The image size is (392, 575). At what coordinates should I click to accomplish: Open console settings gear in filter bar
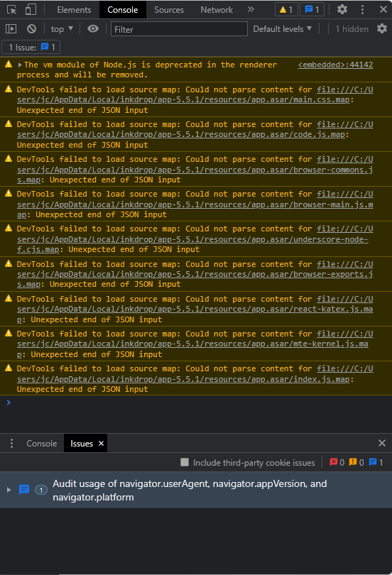(x=382, y=28)
